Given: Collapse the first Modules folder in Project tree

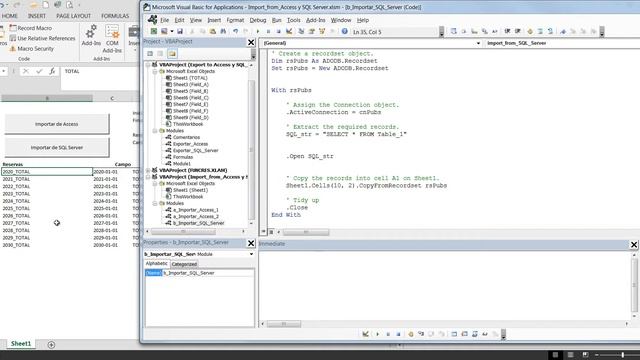Looking at the screenshot, I should click(155, 131).
